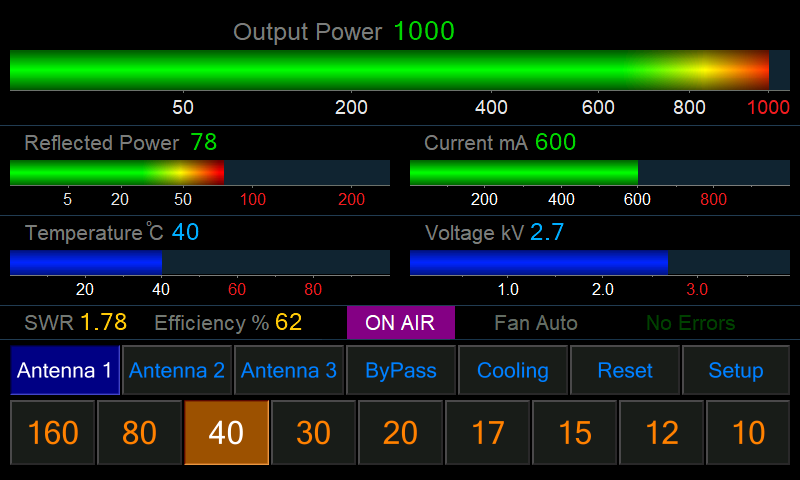The height and width of the screenshot is (480, 800).
Task: Switch to Antenna 3
Action: click(x=289, y=370)
